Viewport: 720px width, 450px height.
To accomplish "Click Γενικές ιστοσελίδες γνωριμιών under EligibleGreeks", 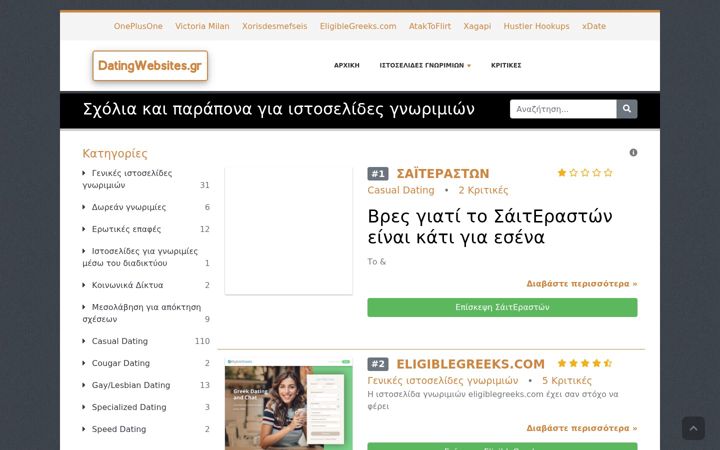I will coord(443,381).
